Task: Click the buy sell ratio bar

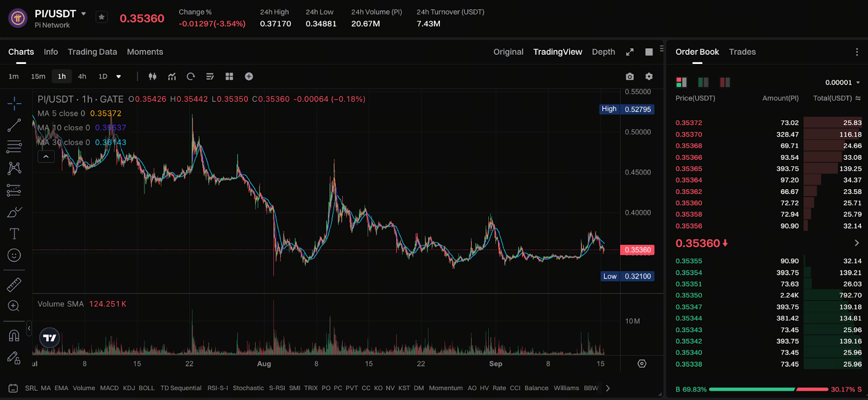Action: [769, 389]
